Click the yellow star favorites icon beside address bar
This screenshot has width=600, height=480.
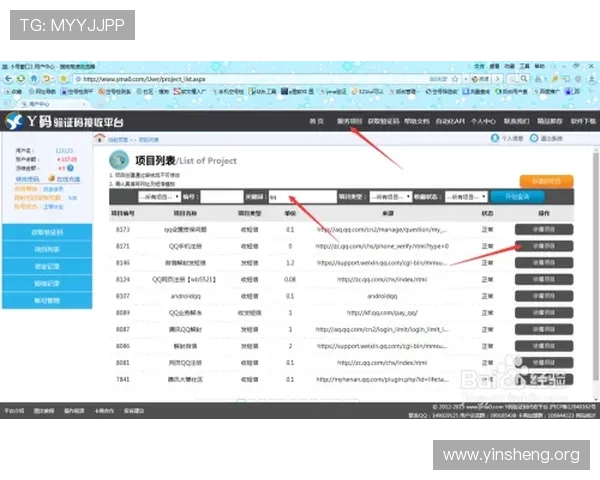point(64,79)
